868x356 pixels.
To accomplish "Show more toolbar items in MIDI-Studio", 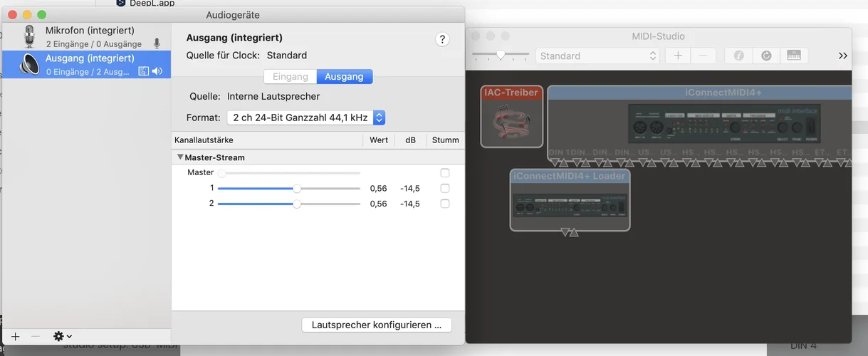I will 843,56.
